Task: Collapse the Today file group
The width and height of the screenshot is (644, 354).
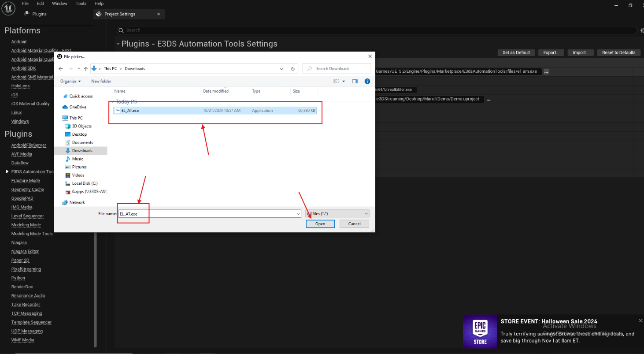Action: [113, 102]
